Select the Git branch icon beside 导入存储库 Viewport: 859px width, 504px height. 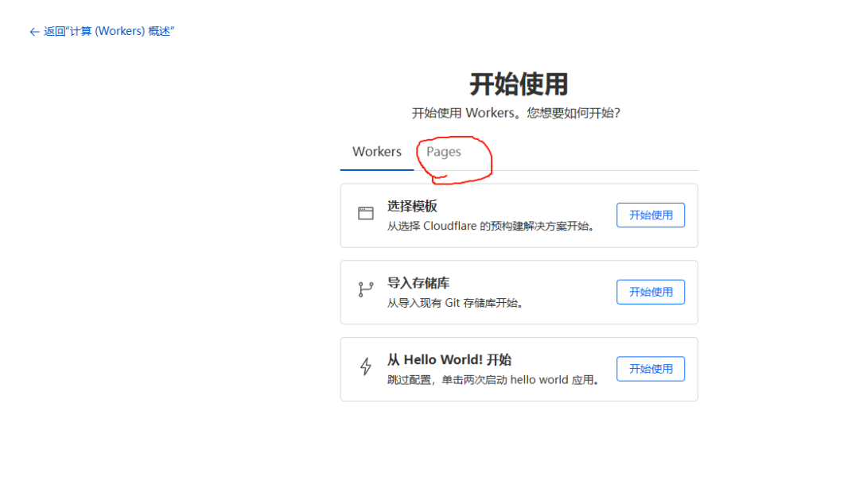(x=366, y=291)
